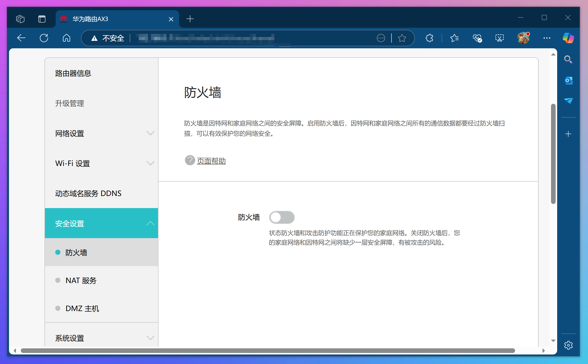Open the 系统设置 menu entry
Image resolution: width=588 pixels, height=364 pixels.
[x=70, y=338]
